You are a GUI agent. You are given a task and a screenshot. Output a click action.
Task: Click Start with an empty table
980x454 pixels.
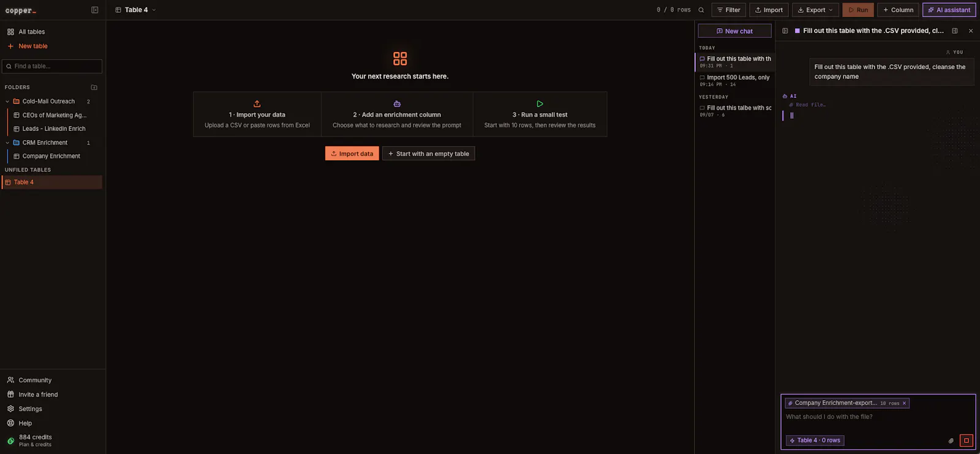(429, 154)
